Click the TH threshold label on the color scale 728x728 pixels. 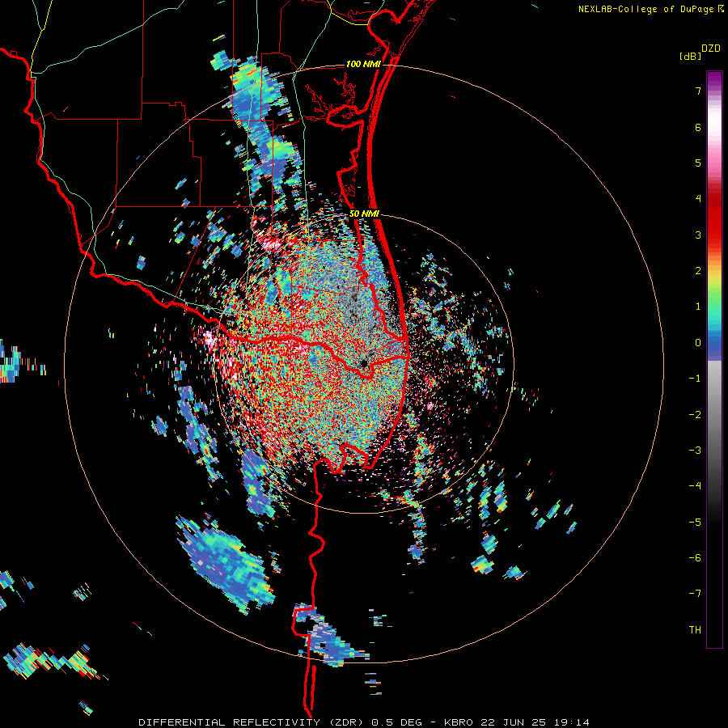(695, 629)
